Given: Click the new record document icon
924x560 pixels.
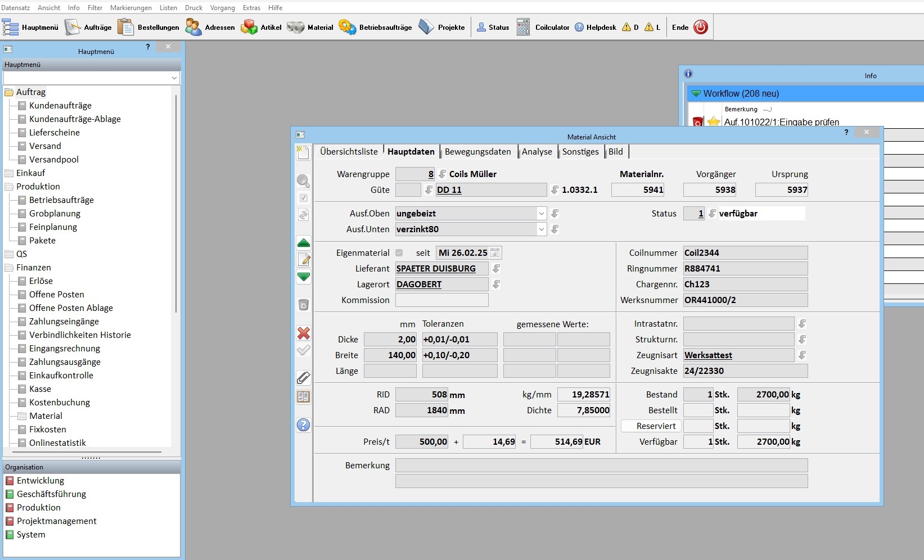Looking at the screenshot, I should coord(304,153).
